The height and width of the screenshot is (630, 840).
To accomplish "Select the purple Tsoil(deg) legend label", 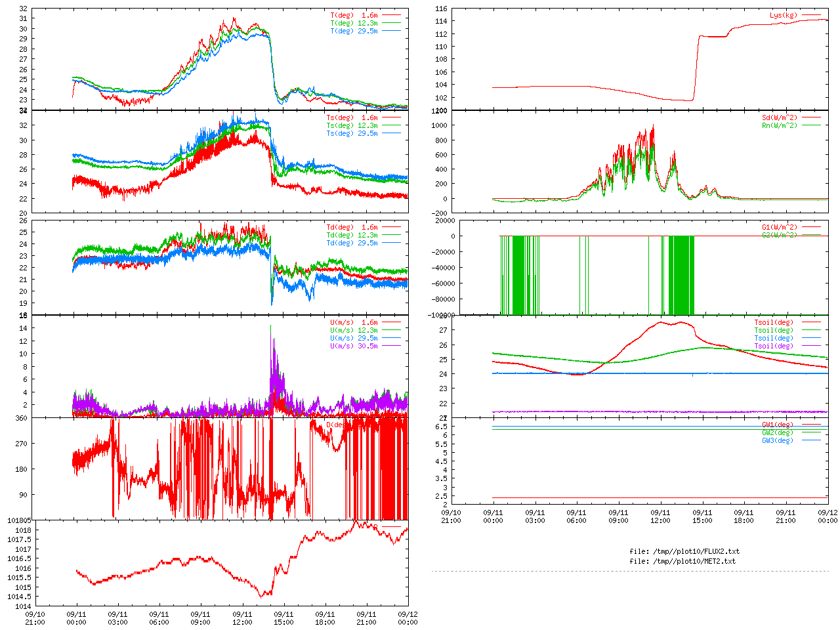I will pyautogui.click(x=774, y=346).
